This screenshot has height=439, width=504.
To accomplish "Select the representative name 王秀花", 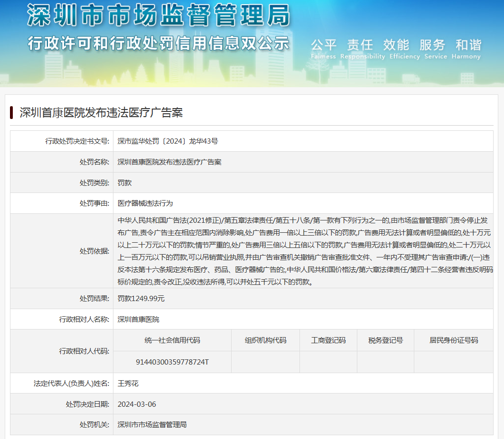I will tap(128, 384).
